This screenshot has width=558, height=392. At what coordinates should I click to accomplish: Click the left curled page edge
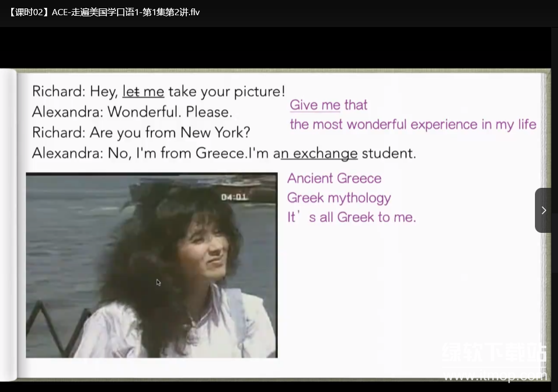click(8, 225)
